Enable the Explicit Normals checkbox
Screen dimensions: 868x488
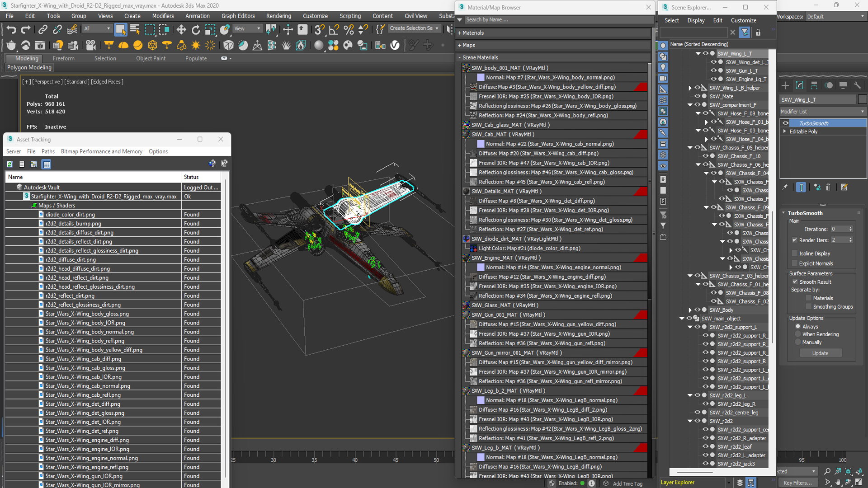tap(794, 263)
